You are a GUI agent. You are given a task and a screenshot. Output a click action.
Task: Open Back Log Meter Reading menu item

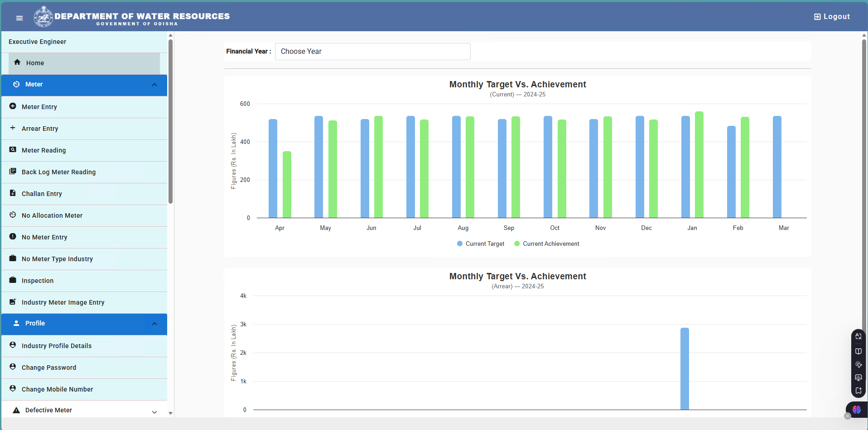coord(84,172)
